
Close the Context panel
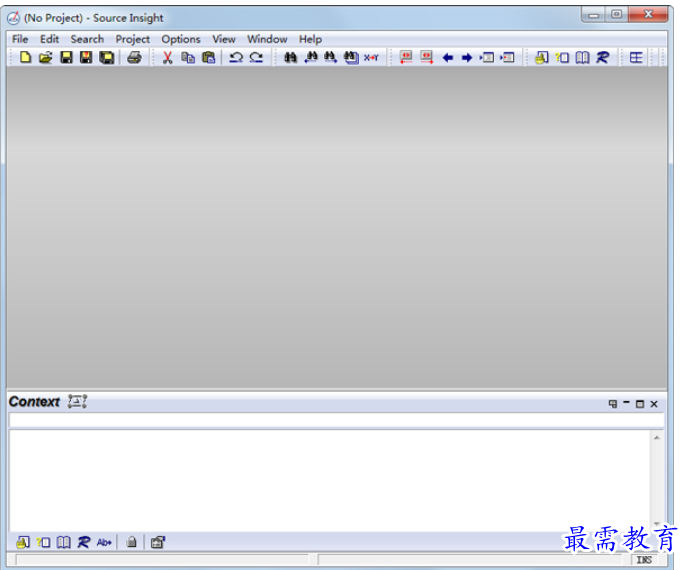pyautogui.click(x=654, y=404)
